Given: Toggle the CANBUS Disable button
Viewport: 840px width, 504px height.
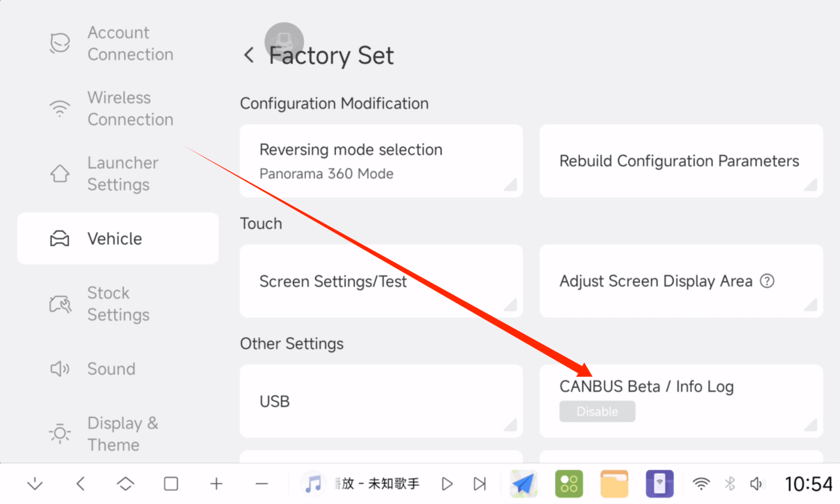Looking at the screenshot, I should pos(597,411).
